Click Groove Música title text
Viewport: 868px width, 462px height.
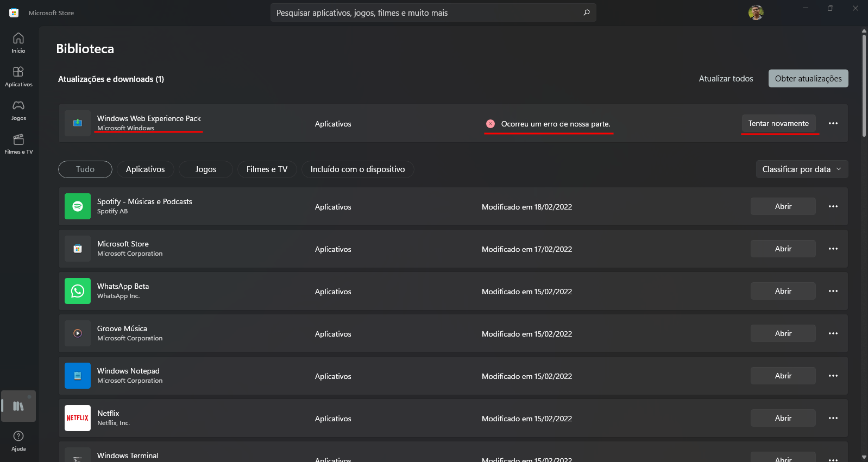click(x=122, y=328)
